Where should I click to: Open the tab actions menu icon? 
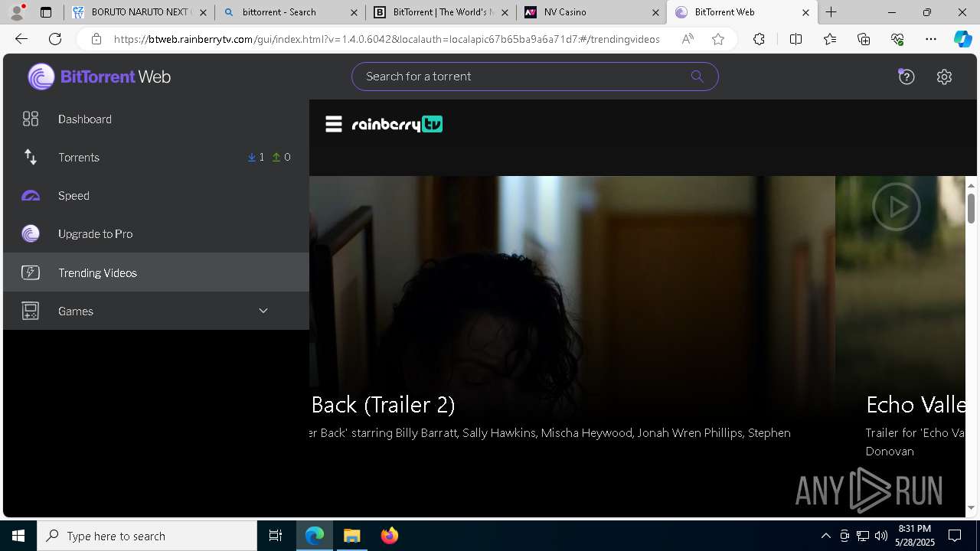(46, 12)
